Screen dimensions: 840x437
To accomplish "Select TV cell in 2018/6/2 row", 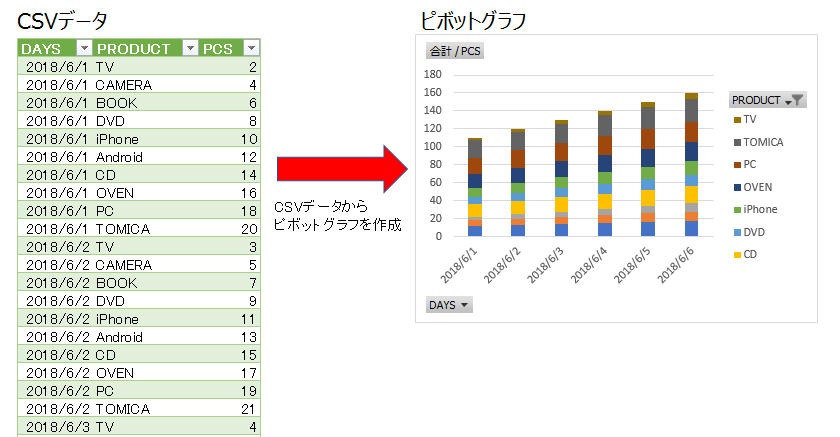I will pyautogui.click(x=146, y=247).
